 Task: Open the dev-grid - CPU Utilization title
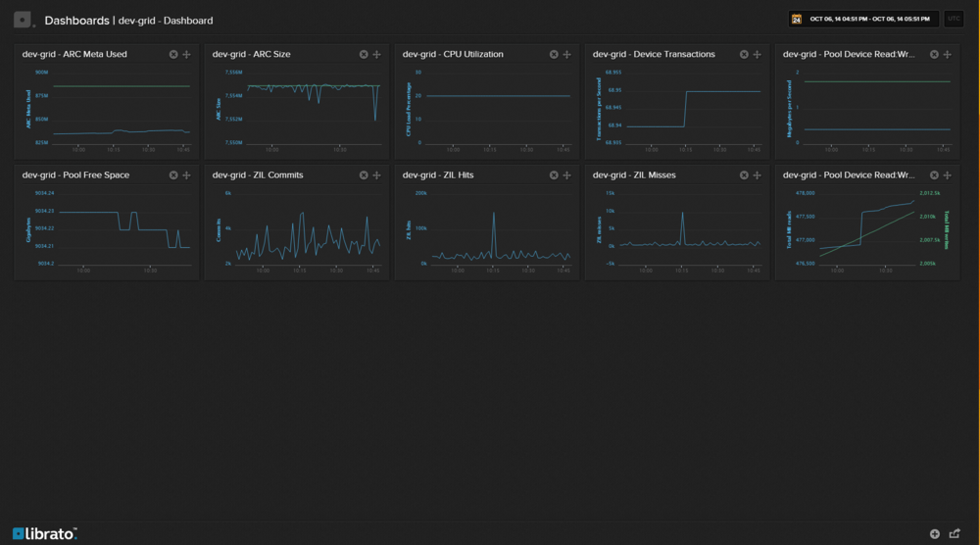tap(453, 54)
